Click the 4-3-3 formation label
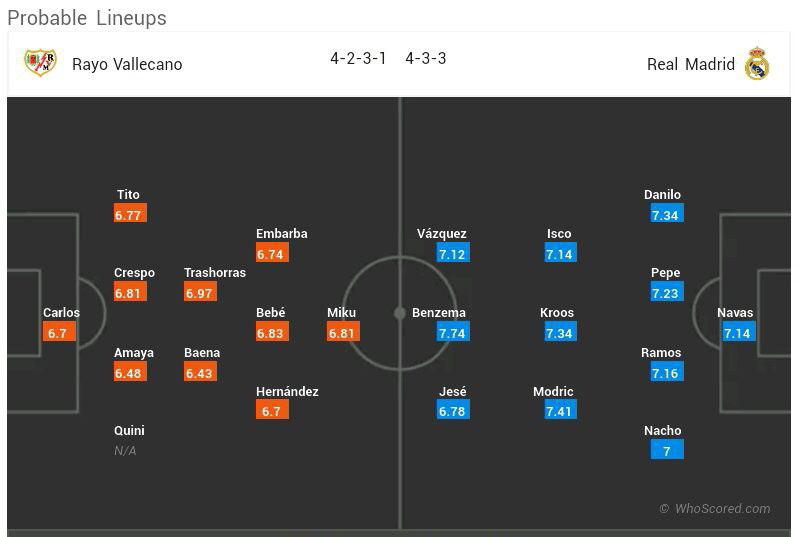Viewport: 800px width, 537px height. 426,58
